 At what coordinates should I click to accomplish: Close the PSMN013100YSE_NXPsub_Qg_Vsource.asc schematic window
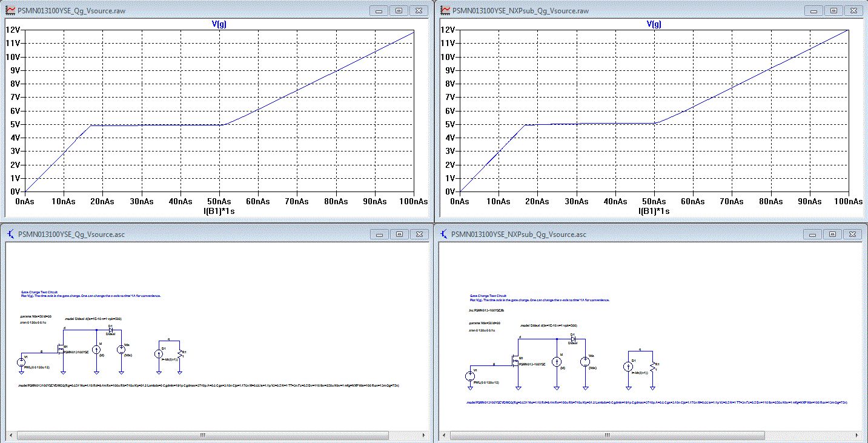click(x=853, y=234)
